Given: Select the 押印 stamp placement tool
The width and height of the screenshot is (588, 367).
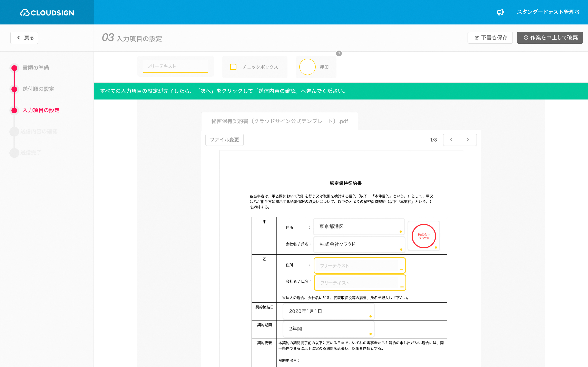Looking at the screenshot, I should (316, 67).
